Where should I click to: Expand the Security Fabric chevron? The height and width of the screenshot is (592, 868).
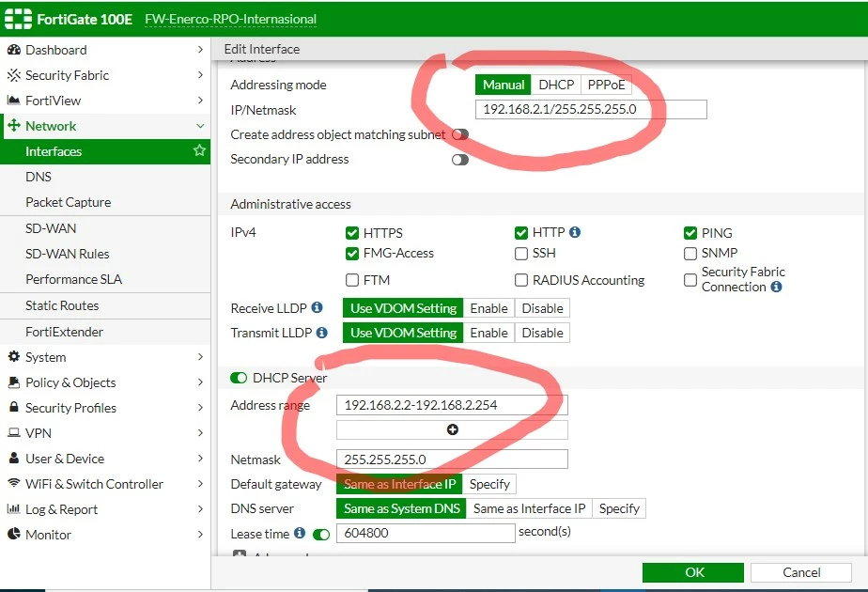200,75
